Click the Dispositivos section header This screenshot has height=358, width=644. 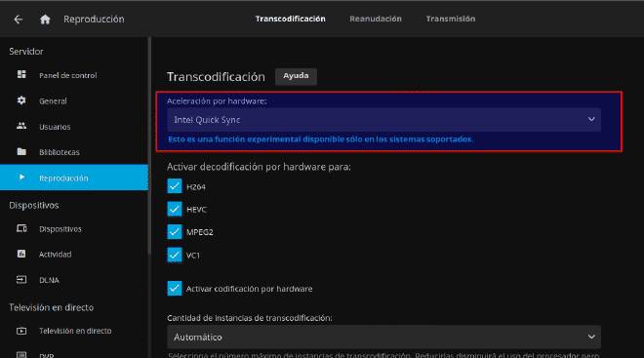click(34, 205)
